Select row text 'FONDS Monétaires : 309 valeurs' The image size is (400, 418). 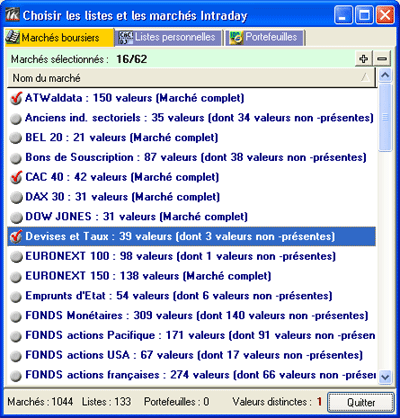tap(109, 315)
